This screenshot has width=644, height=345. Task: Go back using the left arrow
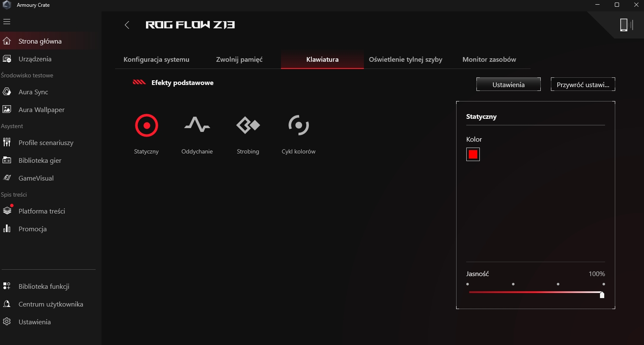coord(127,25)
